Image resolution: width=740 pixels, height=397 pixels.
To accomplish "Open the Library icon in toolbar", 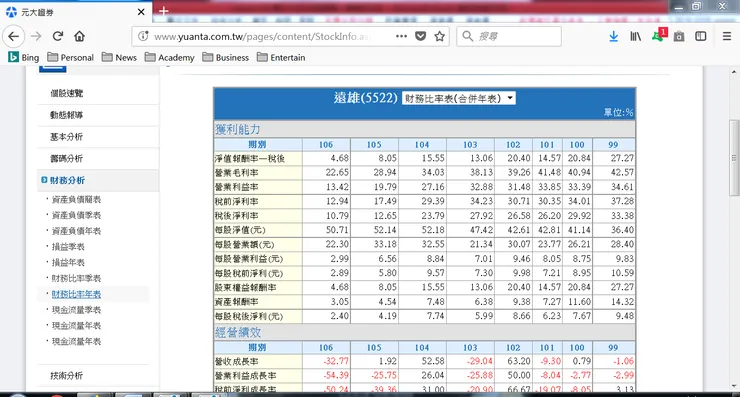I will coord(636,36).
